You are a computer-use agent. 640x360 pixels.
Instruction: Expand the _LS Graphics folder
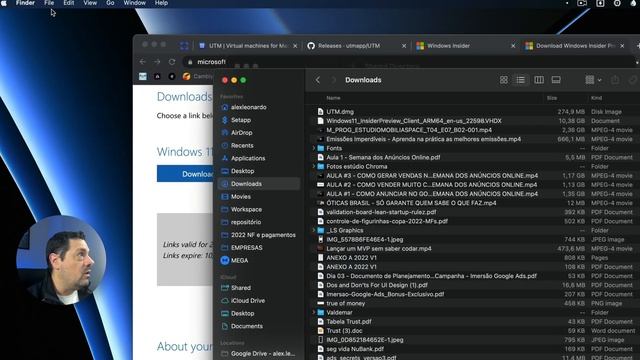coord(314,231)
